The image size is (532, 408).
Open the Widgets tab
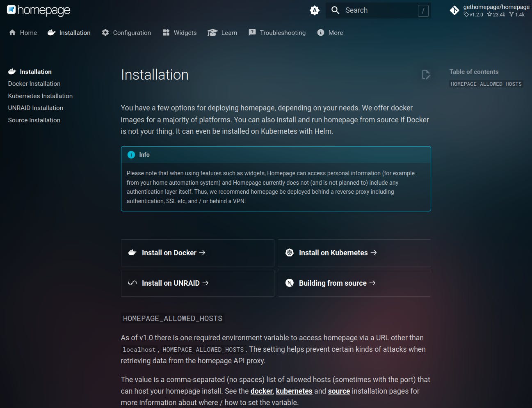click(180, 33)
